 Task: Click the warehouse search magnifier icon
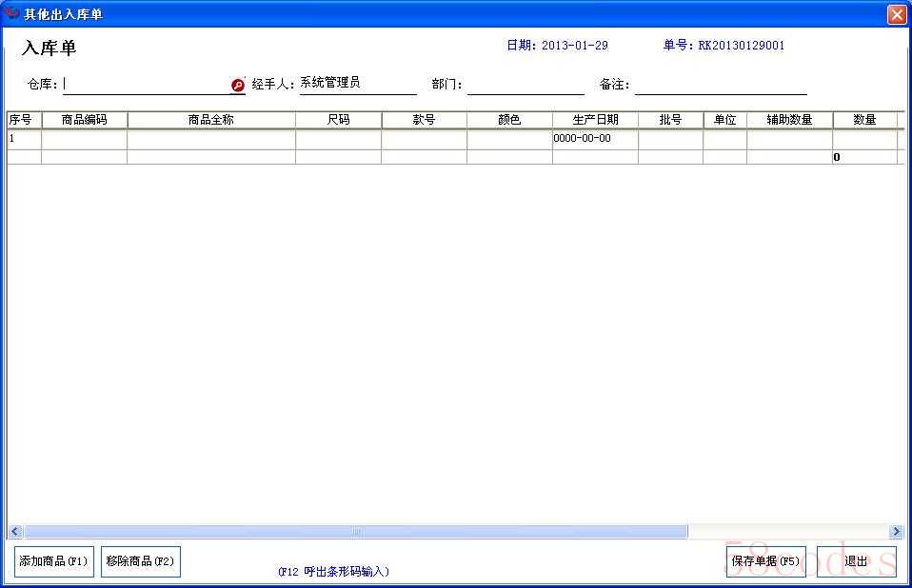[238, 86]
